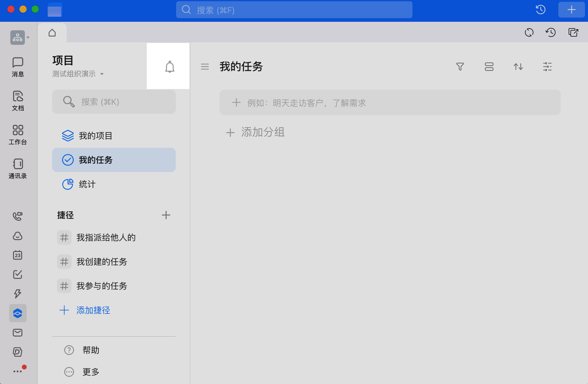Click the grouping view icon next to filter
588x384 pixels.
tap(489, 67)
